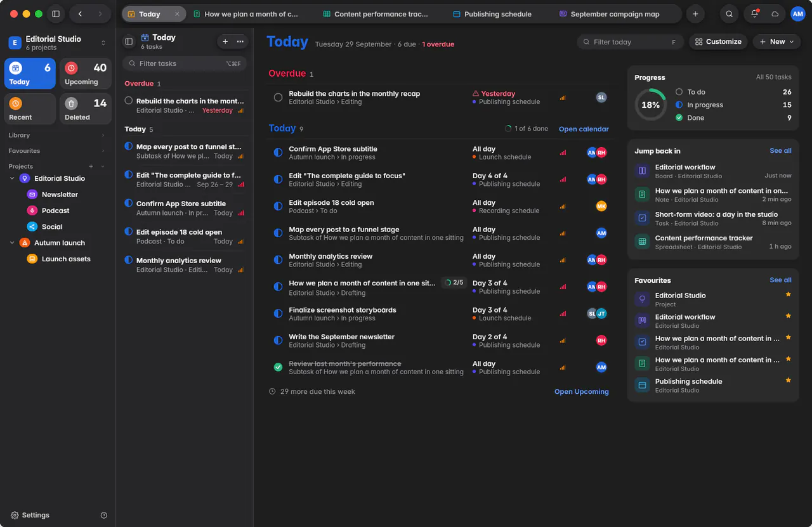Open a new tab with the plus icon
This screenshot has height=527, width=812.
point(695,14)
